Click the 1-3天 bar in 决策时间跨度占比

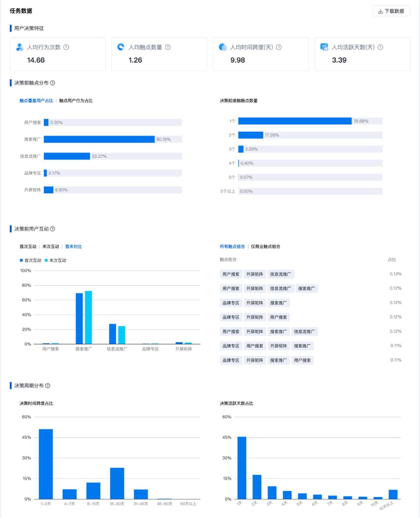(x=46, y=464)
